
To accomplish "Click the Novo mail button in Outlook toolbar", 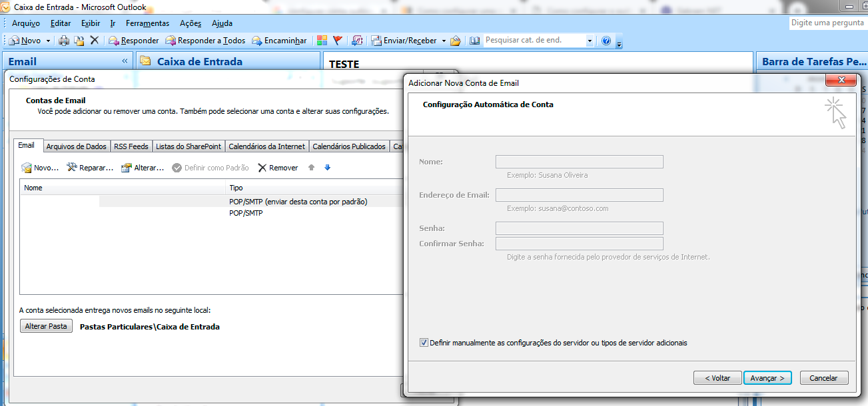I will pyautogui.click(x=25, y=41).
